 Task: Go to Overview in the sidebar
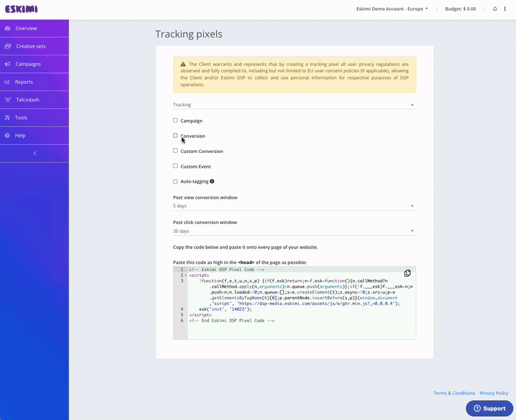click(34, 28)
